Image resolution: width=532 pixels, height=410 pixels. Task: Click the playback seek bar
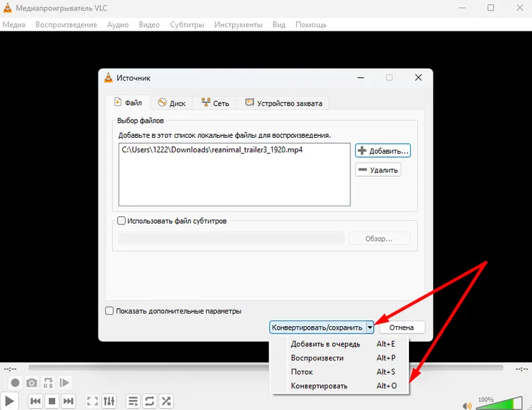265,368
